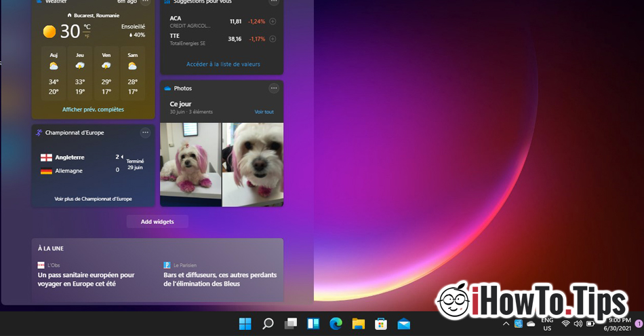Open Microsoft Store from taskbar

(381, 324)
